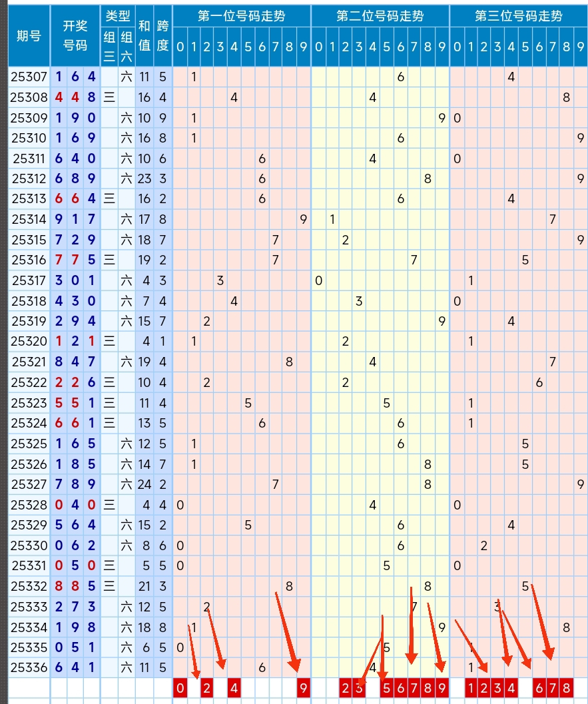Click sum value 21 in row 25332

[x=144, y=586]
